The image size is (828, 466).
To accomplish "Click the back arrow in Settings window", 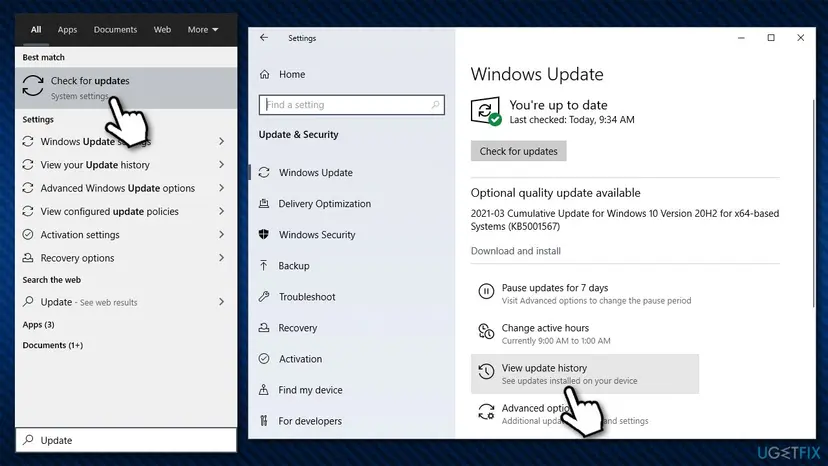I will pos(264,38).
